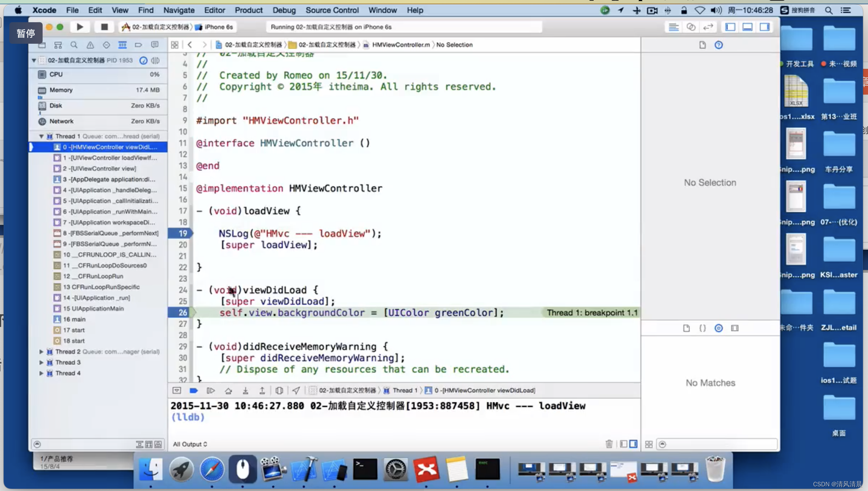
Task: Open the project navigator folder icon
Action: pos(42,45)
